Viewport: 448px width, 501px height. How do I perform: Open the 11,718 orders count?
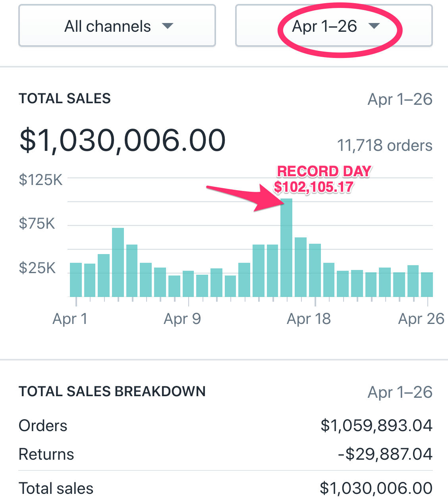pos(384,146)
